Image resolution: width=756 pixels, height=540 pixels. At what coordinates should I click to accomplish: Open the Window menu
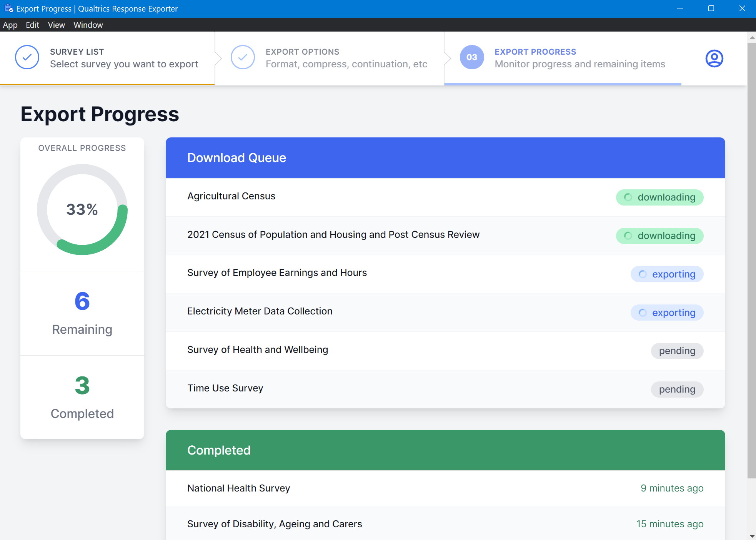point(88,25)
